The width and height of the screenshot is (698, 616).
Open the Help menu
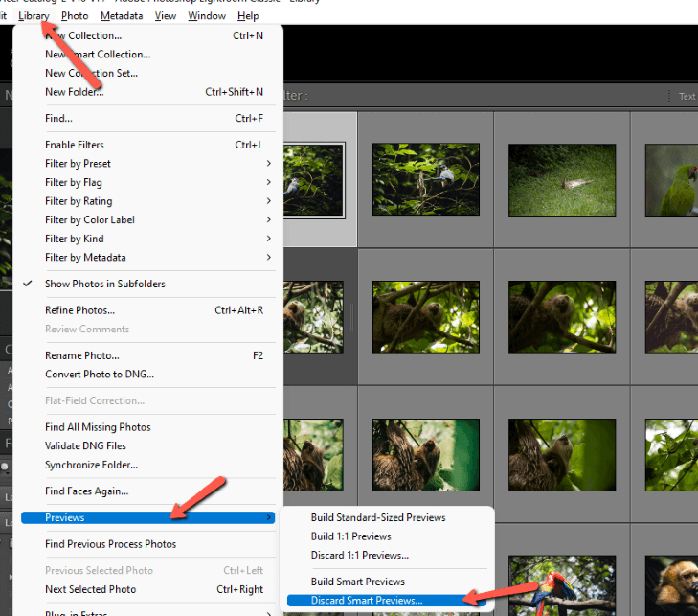pyautogui.click(x=248, y=16)
